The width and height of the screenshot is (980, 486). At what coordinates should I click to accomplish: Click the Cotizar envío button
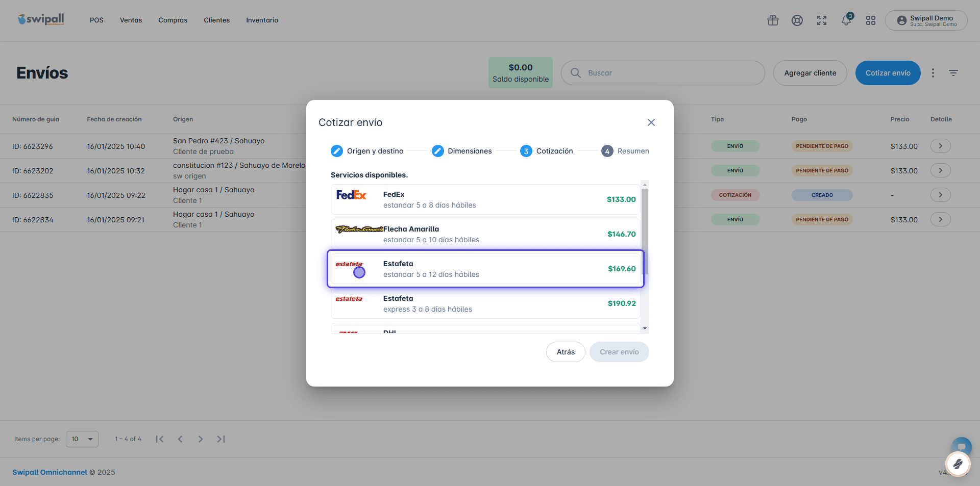click(888, 73)
